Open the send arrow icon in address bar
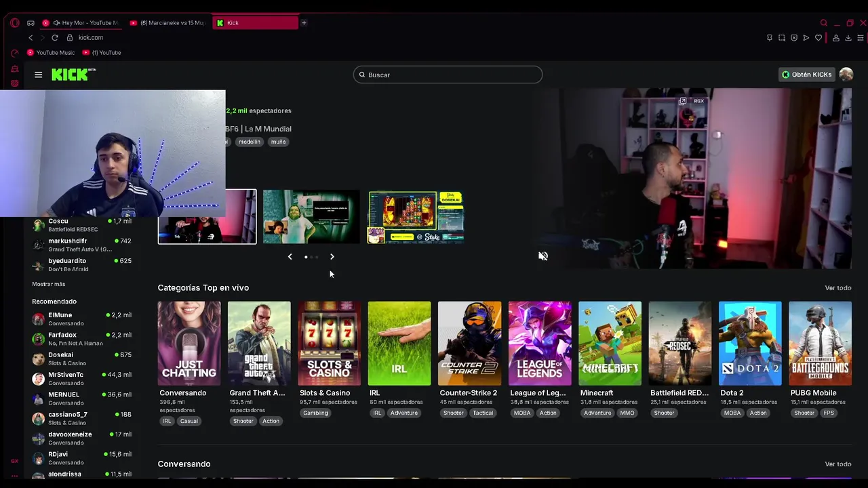868x488 pixels. (x=806, y=38)
